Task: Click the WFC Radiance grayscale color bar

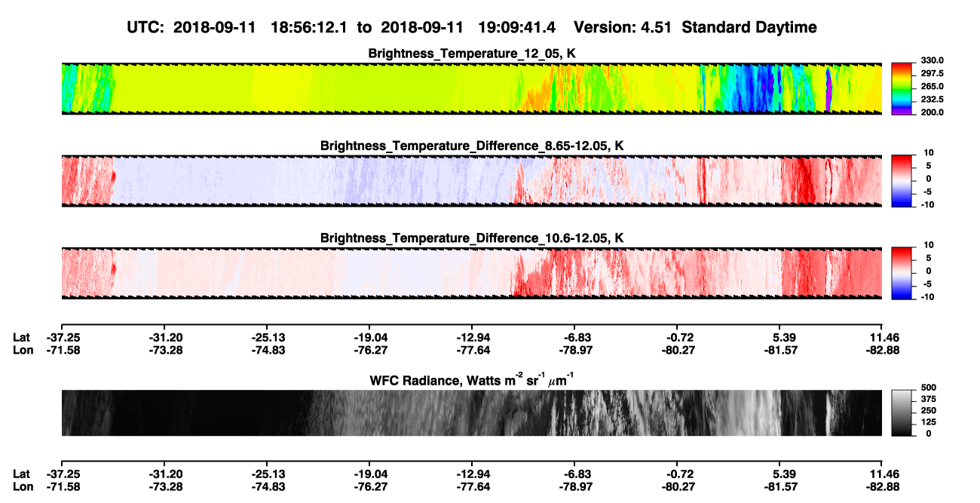Action: tap(902, 412)
